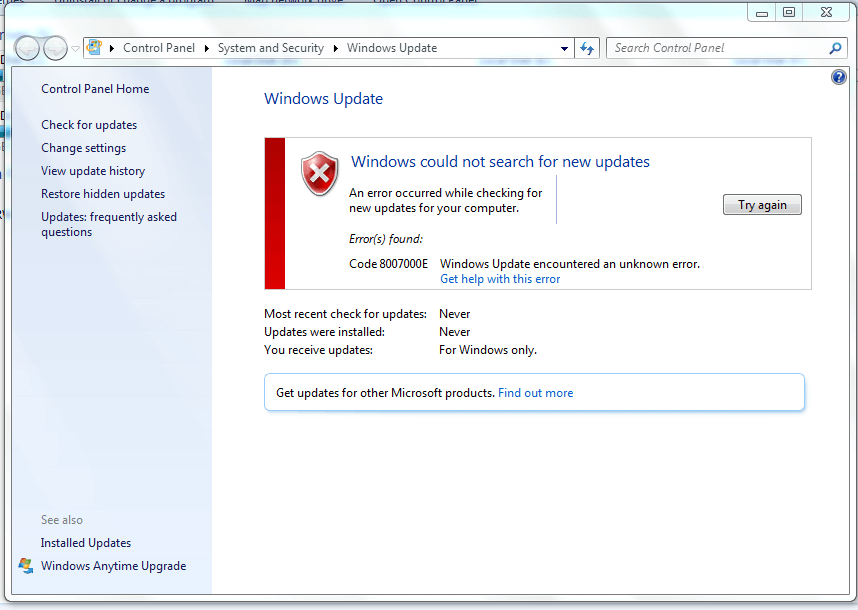Click the Try again button
The height and width of the screenshot is (610, 858).
tap(762, 205)
